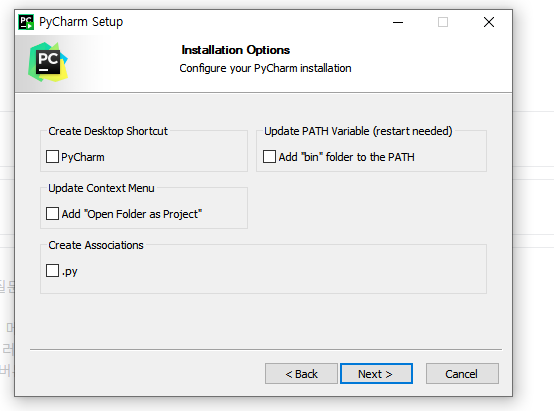The height and width of the screenshot is (411, 554).
Task: Click the greyed-out maximize window button
Action: [x=443, y=22]
